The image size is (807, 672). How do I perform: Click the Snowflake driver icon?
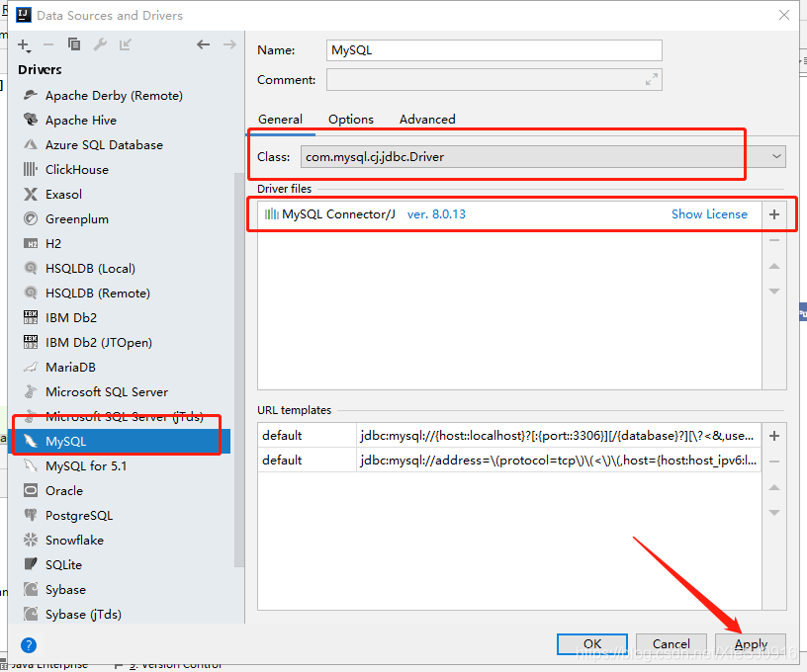click(31, 540)
